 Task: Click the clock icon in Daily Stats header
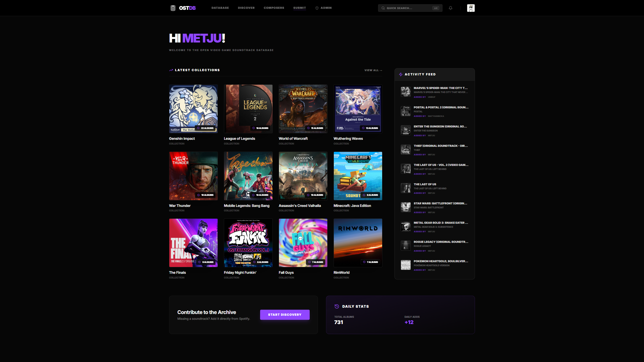[x=337, y=306]
